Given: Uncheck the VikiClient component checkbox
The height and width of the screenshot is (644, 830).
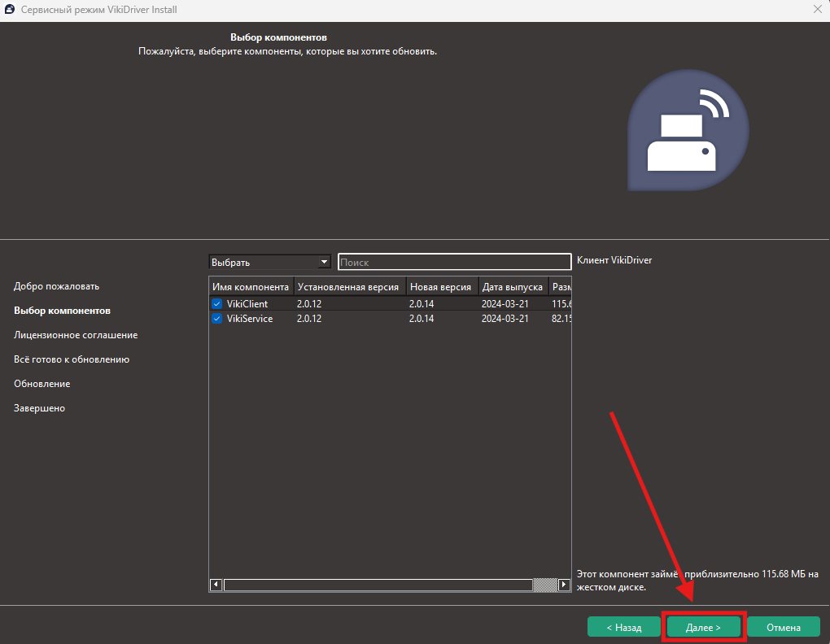Looking at the screenshot, I should pos(216,304).
